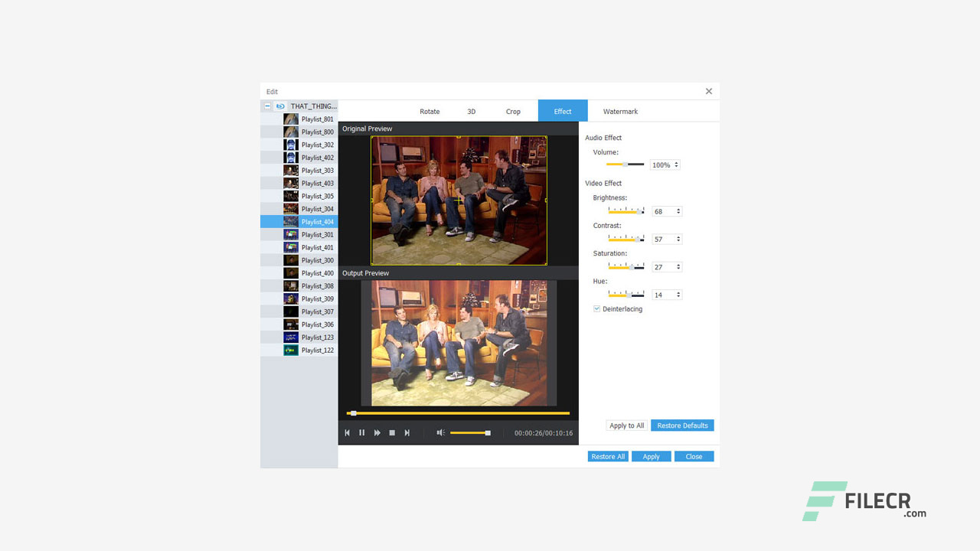Skip to next frame in player
Viewport: 980px width, 551px height.
point(407,433)
